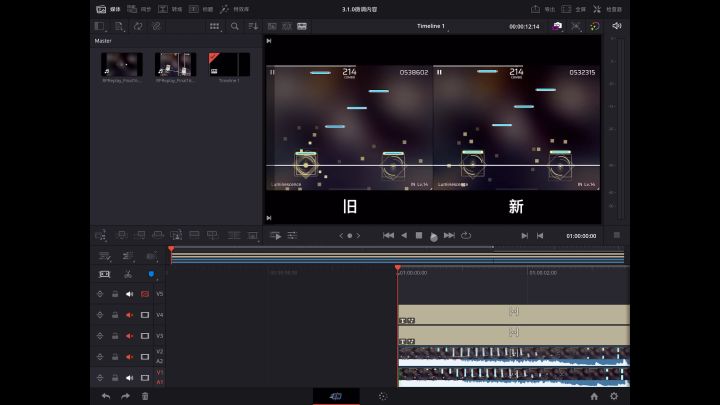Open the video-only audio-only edit dropdown
This screenshot has height=405, width=720.
151,256
